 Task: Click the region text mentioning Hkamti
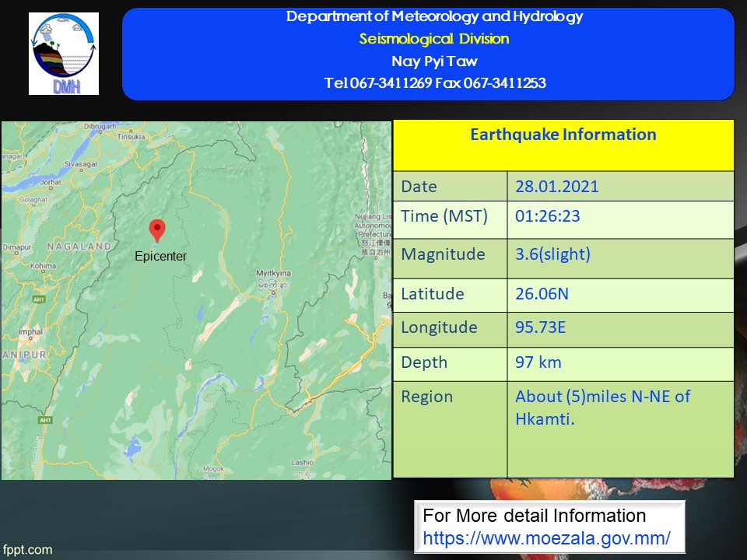pyautogui.click(x=602, y=408)
